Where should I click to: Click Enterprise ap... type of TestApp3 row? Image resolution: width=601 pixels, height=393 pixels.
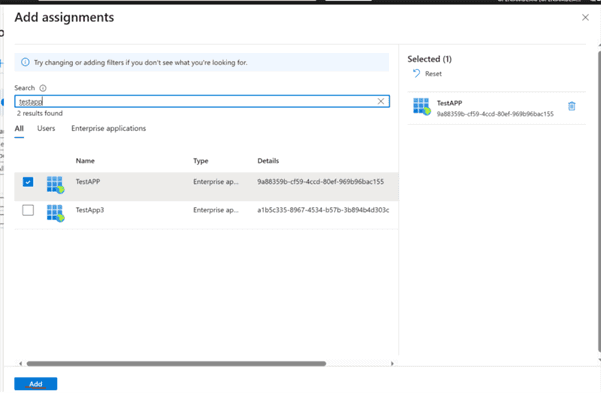point(216,210)
